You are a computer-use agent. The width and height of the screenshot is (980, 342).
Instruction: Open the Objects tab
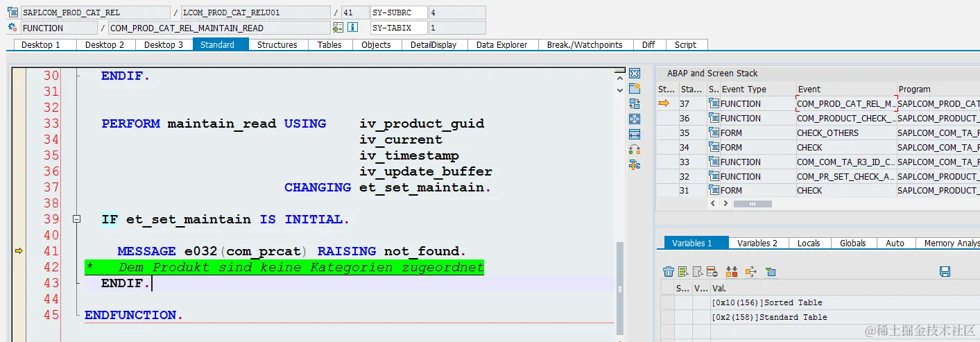[x=376, y=44]
